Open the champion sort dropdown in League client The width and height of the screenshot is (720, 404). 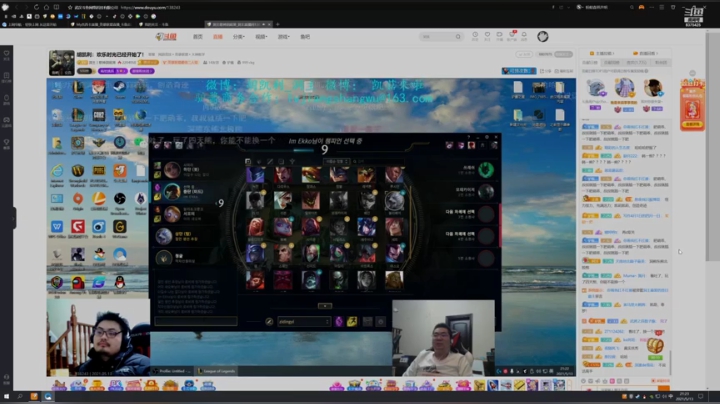(x=337, y=162)
